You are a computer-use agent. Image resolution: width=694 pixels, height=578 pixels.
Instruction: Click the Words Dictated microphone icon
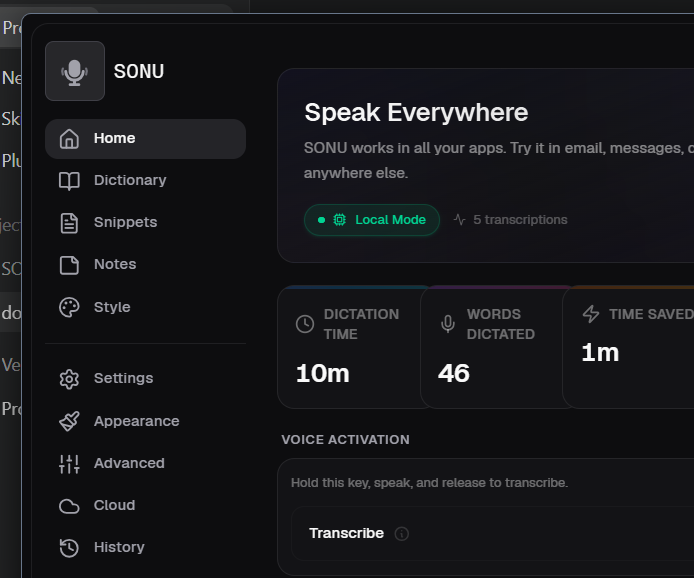448,324
